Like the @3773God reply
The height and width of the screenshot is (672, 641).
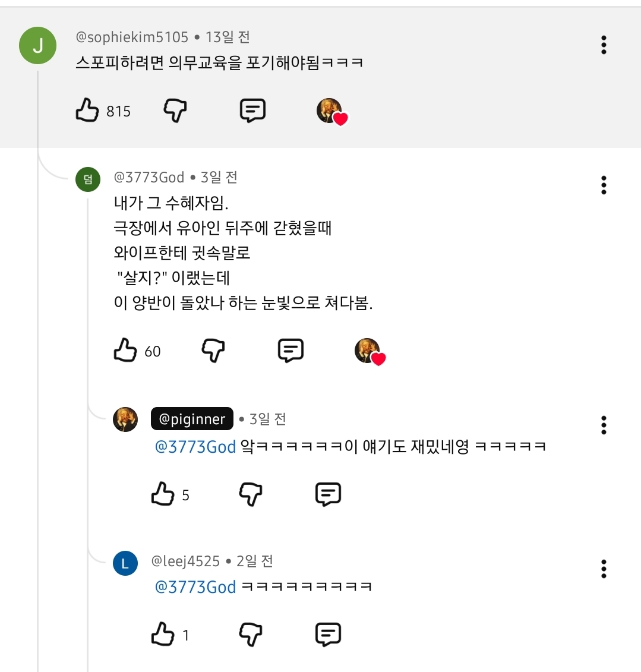tap(125, 351)
